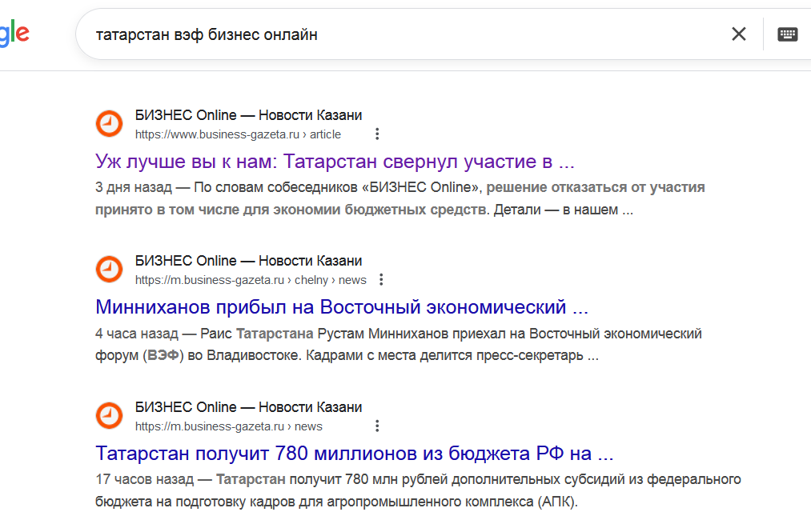Click the site name above the 'Татарстан получит' headline
This screenshot has width=811, height=532.
(x=248, y=407)
